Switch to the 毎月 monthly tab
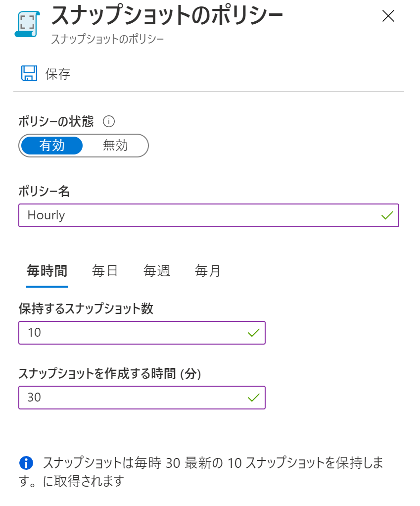The image size is (420, 506). click(x=208, y=271)
